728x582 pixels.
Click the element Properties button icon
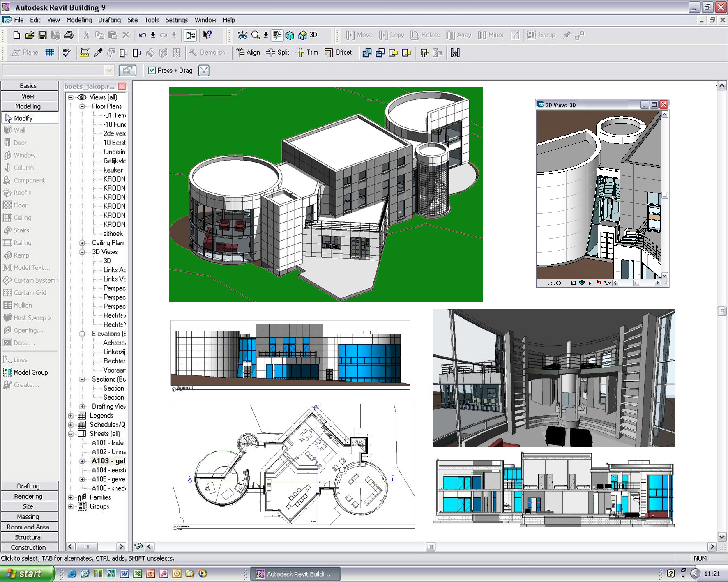pos(127,71)
